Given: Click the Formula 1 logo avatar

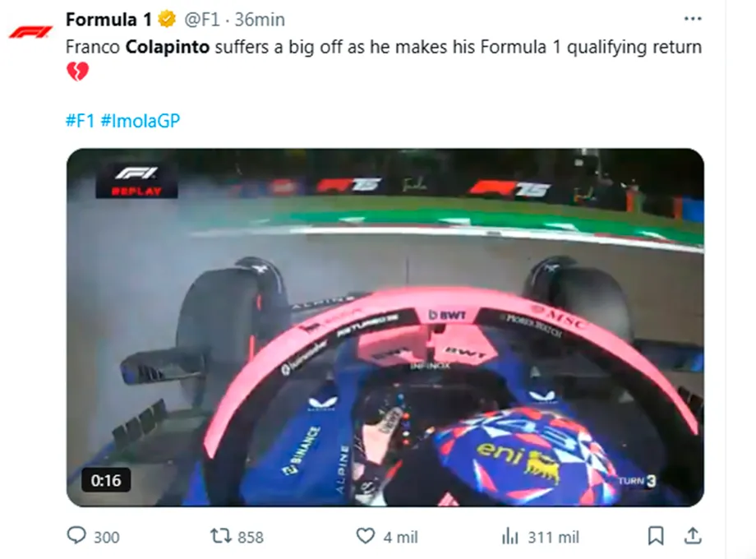Looking at the screenshot, I should coord(31,32).
